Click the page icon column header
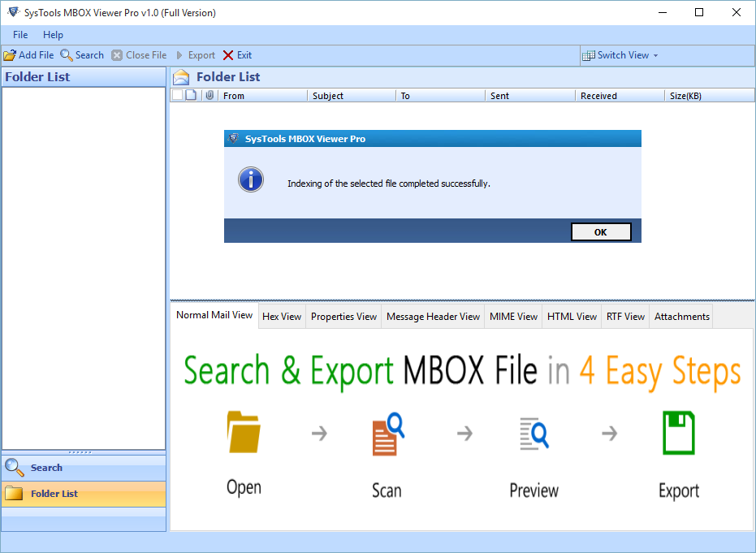Image resolution: width=756 pixels, height=553 pixels. pyautogui.click(x=192, y=95)
